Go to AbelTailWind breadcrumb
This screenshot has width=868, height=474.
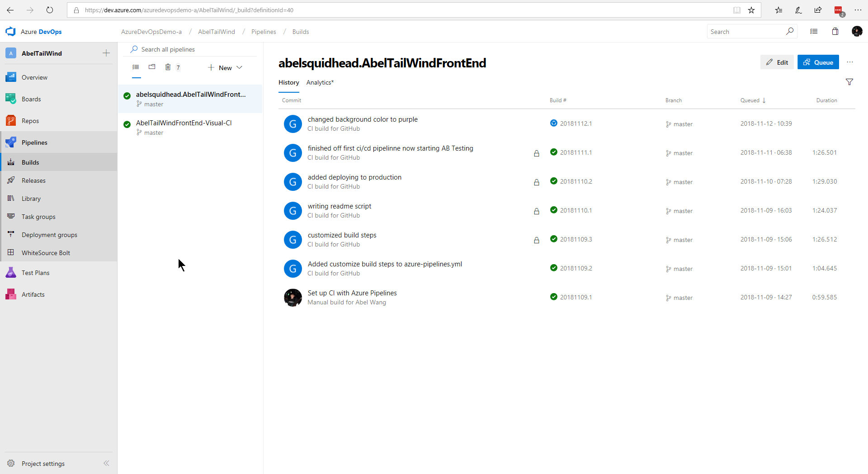click(217, 32)
